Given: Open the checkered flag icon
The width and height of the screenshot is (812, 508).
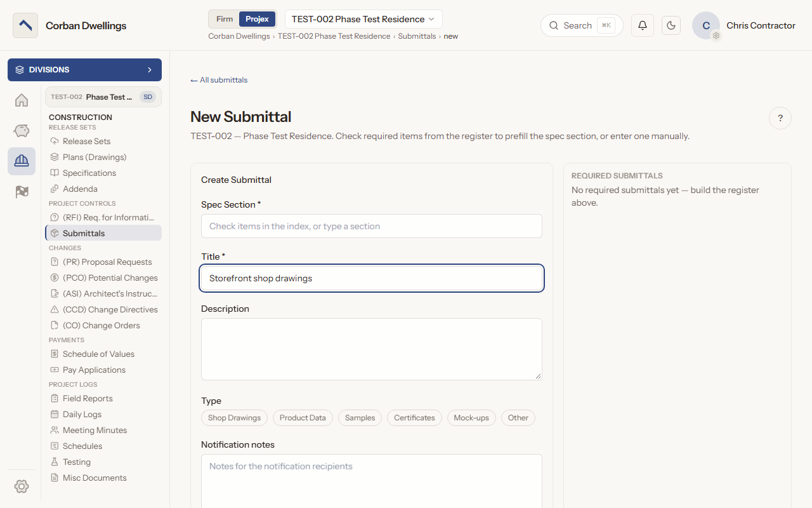Looking at the screenshot, I should (x=22, y=192).
